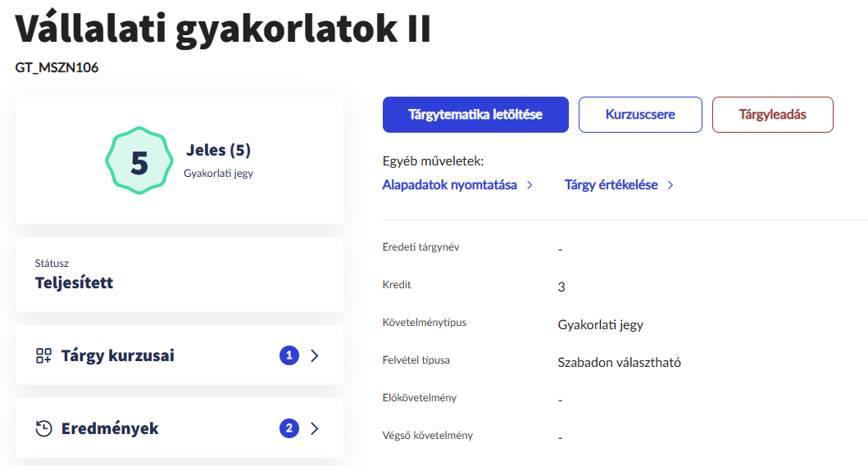Click the red Tárgyleadás button
This screenshot has width=868, height=466.
(772, 115)
